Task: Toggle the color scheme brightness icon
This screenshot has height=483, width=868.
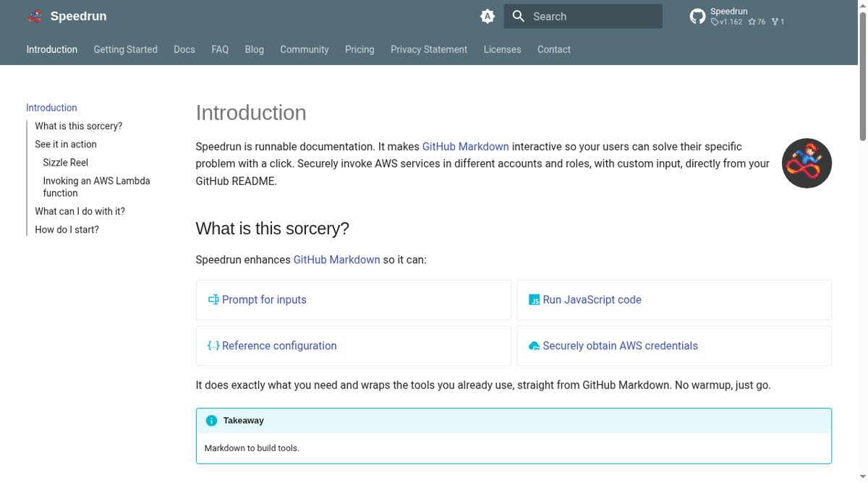Action: [x=488, y=16]
